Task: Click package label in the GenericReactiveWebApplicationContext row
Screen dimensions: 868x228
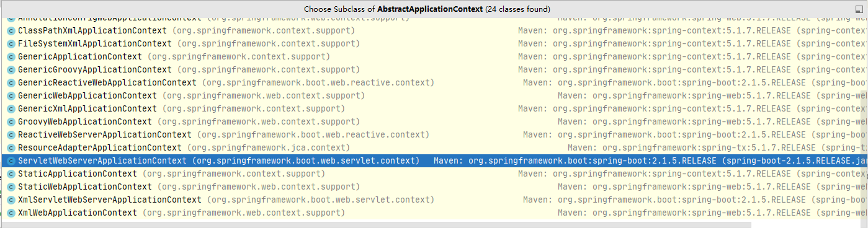Action: (x=318, y=82)
